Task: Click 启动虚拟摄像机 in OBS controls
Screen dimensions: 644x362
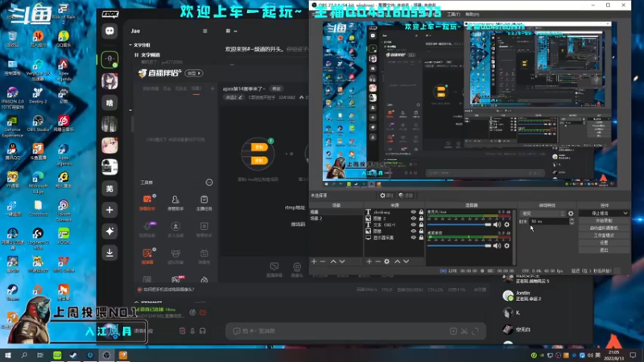Action: [604, 228]
